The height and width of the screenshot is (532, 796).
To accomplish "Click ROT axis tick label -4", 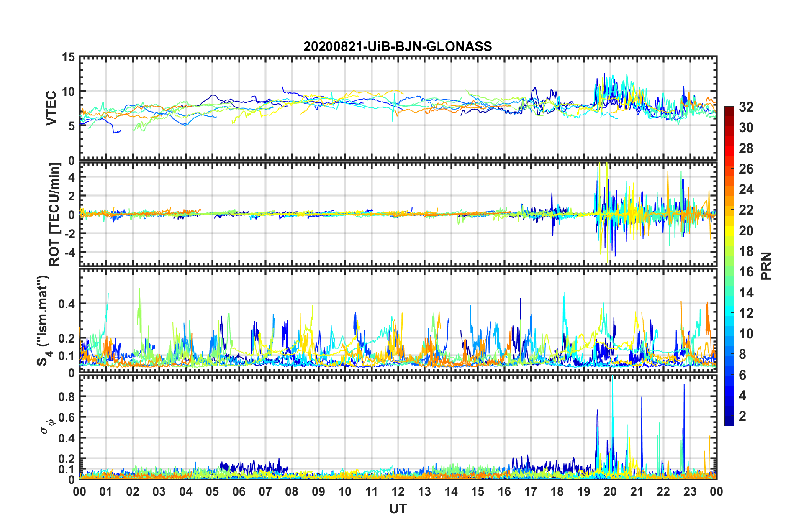I will tap(70, 253).
